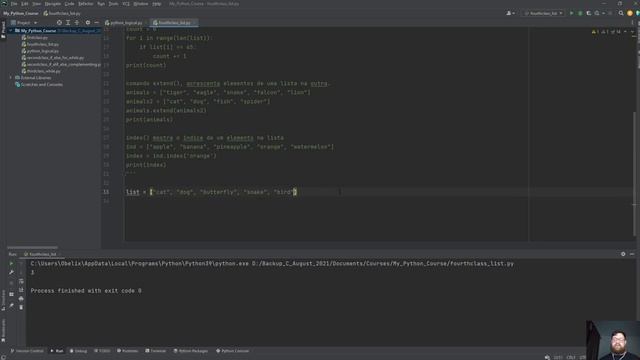
Task: Click the green Run button in top toolbar
Action: 571,13
